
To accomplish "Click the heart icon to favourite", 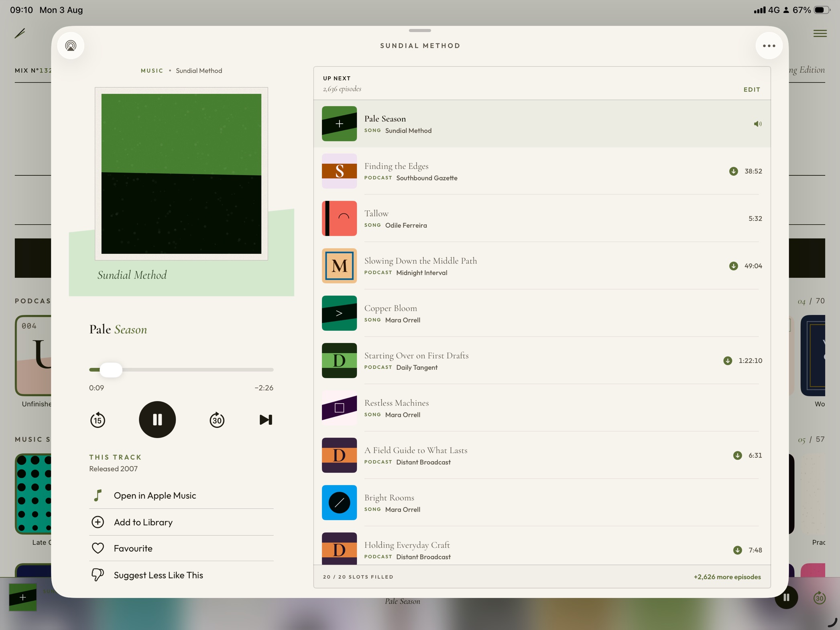I will (x=98, y=548).
